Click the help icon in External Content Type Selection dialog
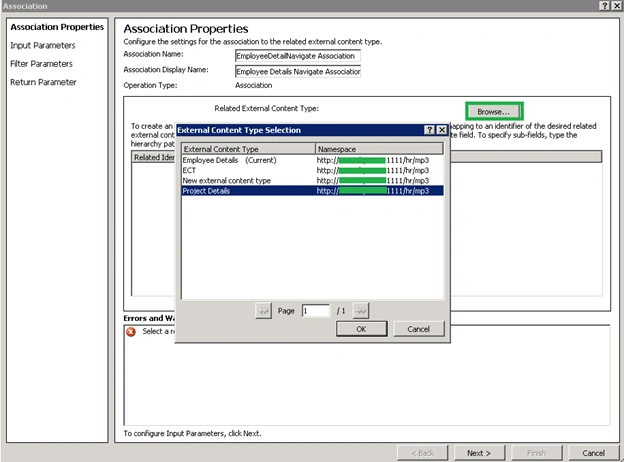The image size is (624, 462). point(429,130)
